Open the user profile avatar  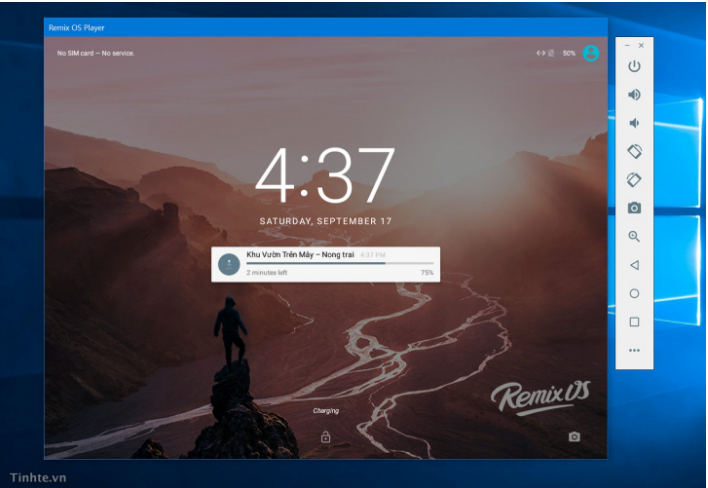[591, 53]
